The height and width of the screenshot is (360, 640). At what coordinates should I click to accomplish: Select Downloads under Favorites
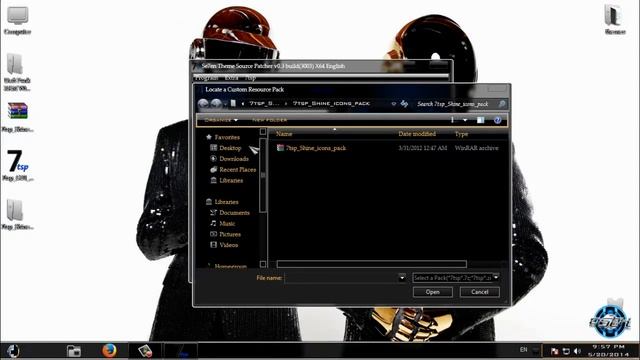coord(229,159)
